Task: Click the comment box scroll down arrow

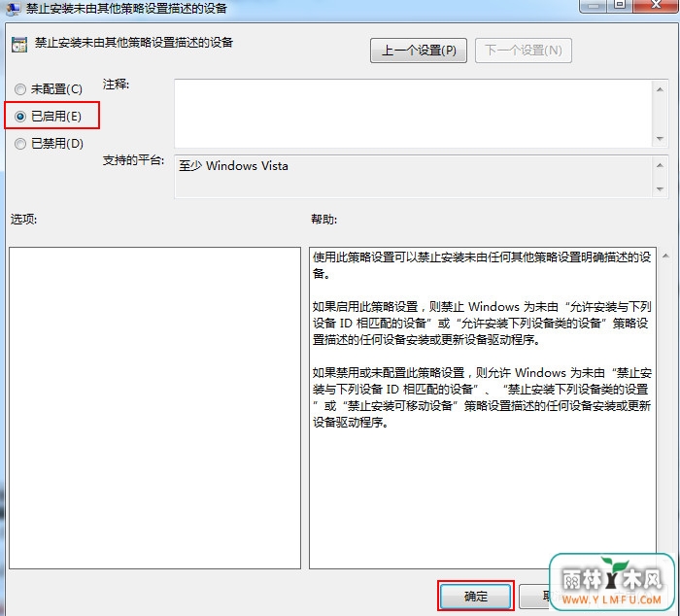Action: [660, 138]
